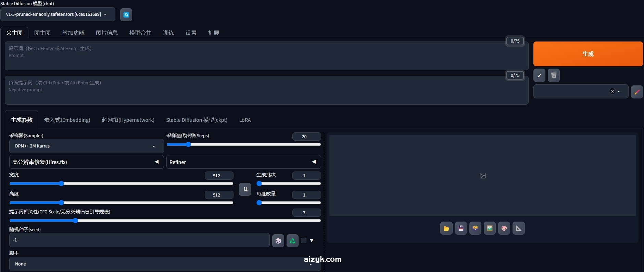Open the script dropdown showing None

click(x=165, y=264)
